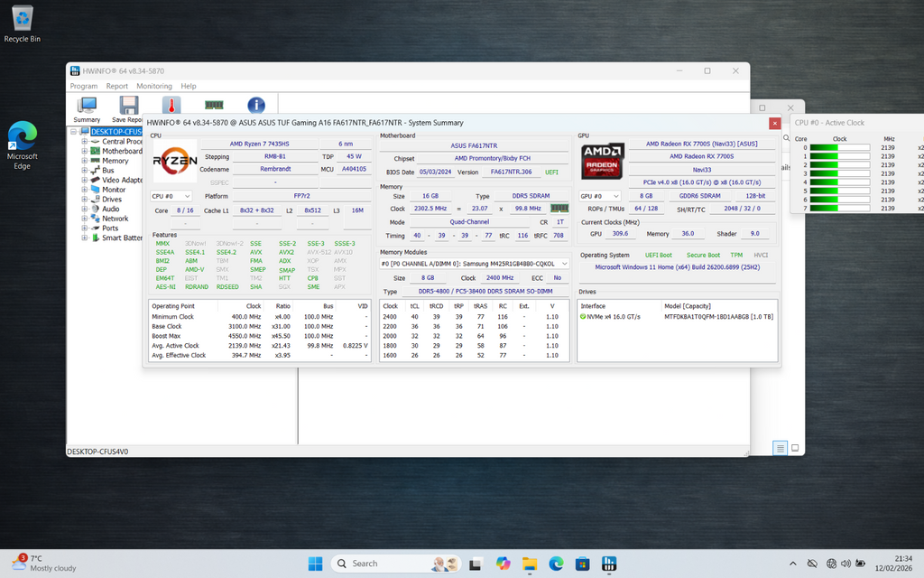
Task: Open Sensors via the thermometer icon
Action: (x=171, y=106)
